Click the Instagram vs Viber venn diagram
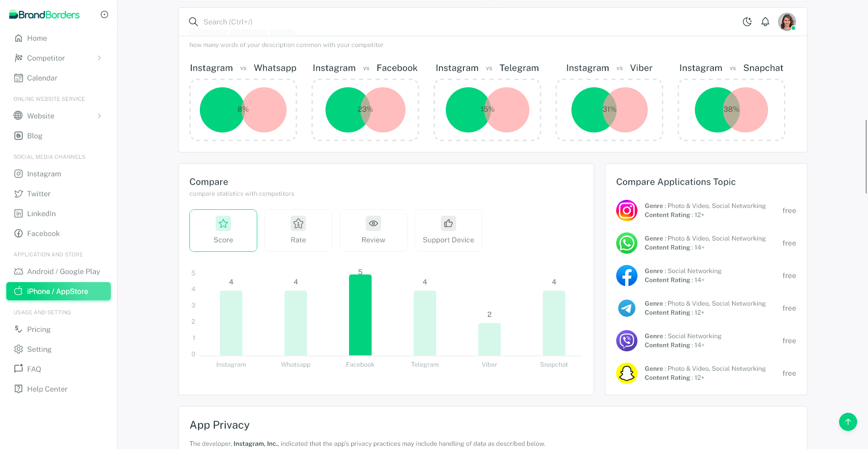 pos(609,110)
